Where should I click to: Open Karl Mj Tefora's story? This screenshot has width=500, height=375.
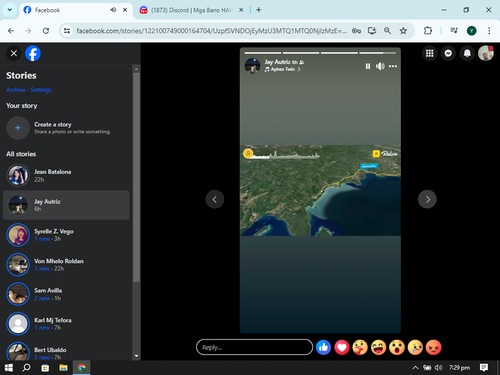tap(66, 324)
